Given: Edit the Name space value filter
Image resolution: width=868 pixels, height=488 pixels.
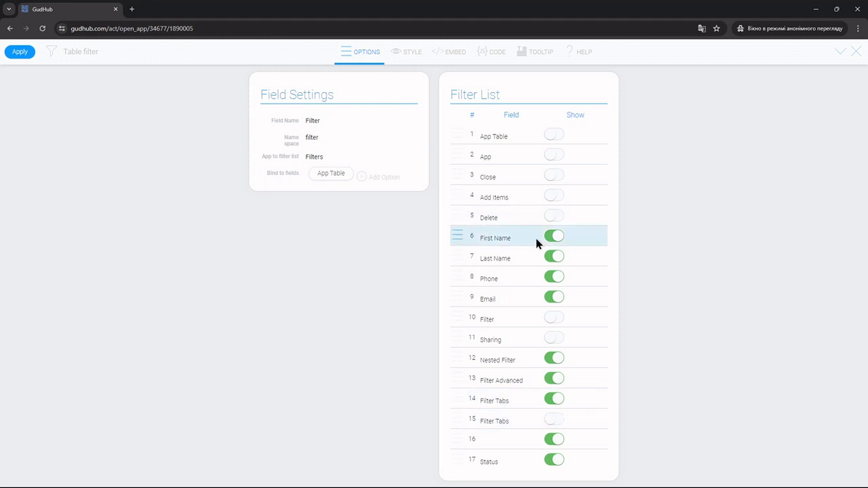Looking at the screenshot, I should [x=312, y=137].
